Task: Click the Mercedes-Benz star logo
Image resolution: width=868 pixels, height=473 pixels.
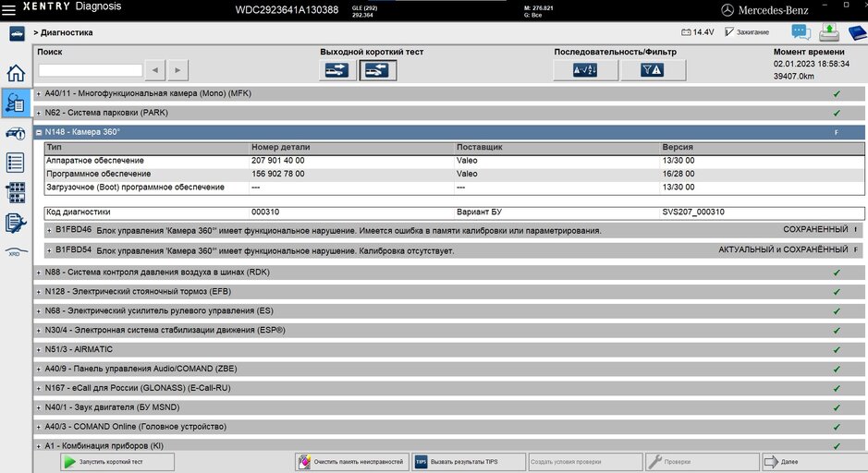Action: (x=727, y=10)
